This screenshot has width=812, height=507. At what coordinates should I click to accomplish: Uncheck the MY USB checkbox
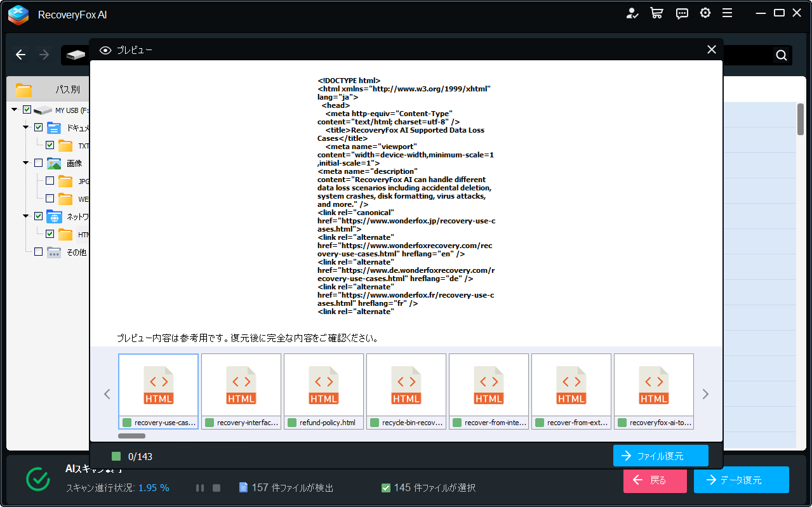tap(27, 110)
